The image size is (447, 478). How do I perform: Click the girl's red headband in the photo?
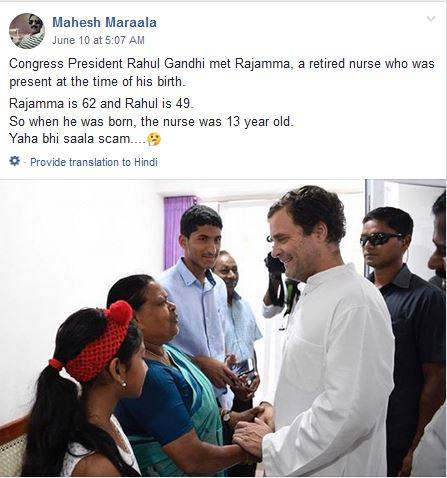coord(98,340)
